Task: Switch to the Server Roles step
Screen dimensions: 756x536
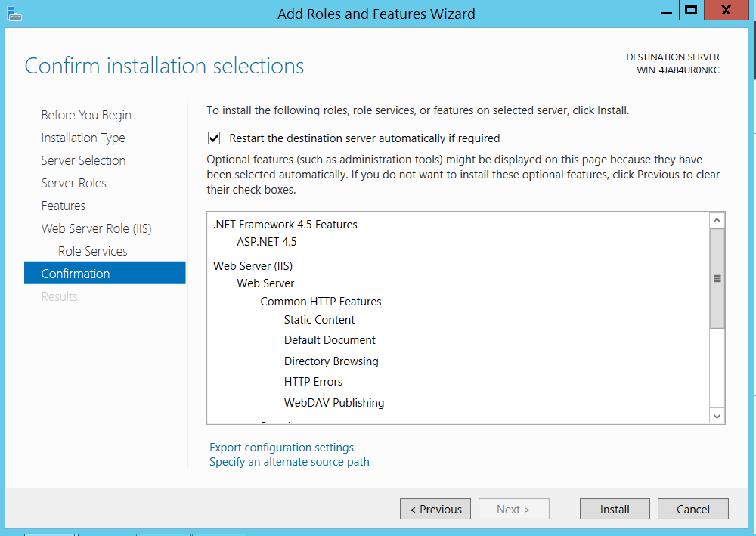Action: (74, 183)
